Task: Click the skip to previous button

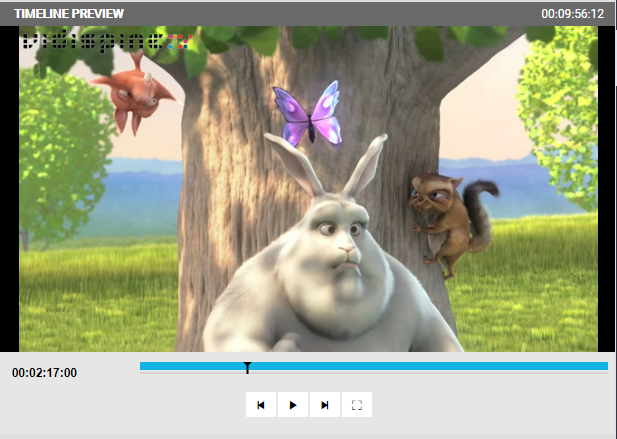Action: click(261, 405)
